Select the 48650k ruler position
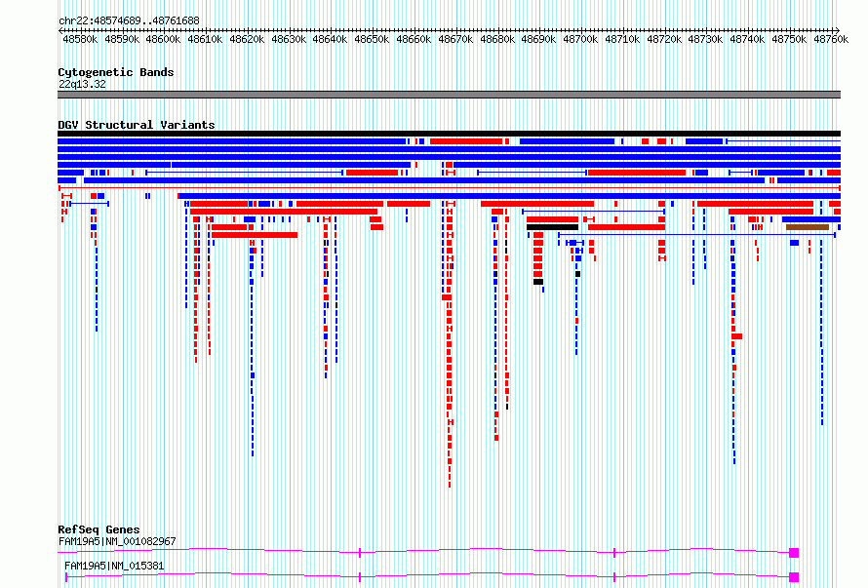Image resolution: width=868 pixels, height=588 pixels. [372, 39]
